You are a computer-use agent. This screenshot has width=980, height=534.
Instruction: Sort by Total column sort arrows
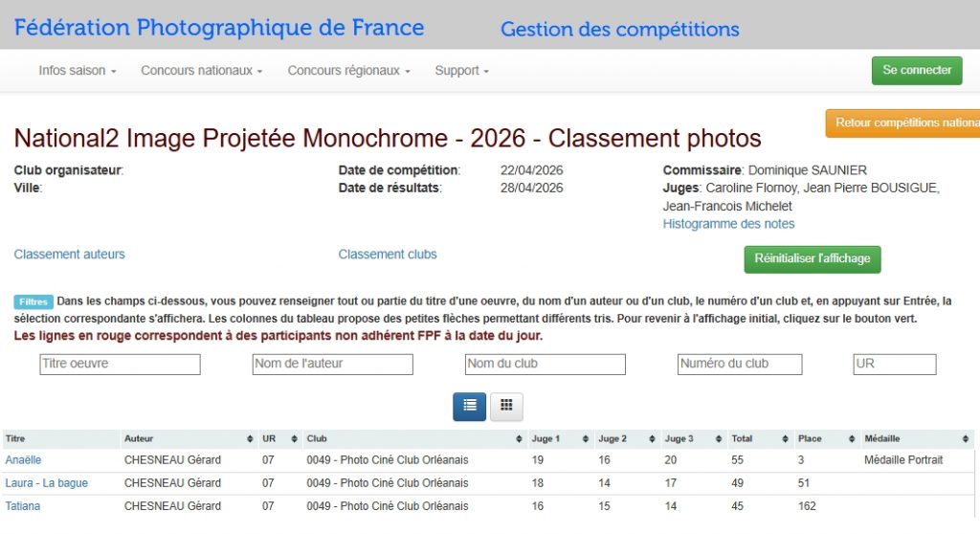[x=786, y=439]
